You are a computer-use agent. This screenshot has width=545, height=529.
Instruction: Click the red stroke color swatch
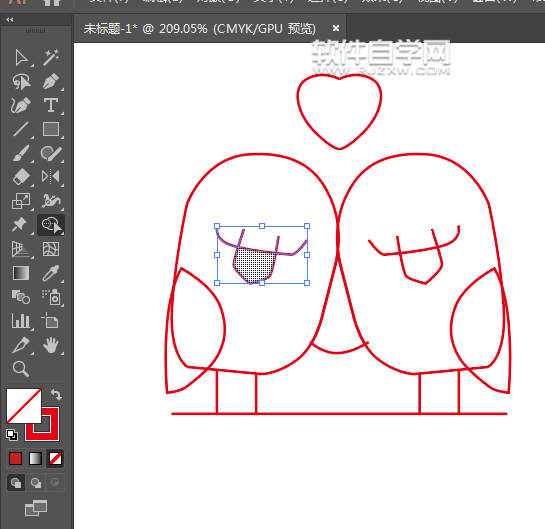[42, 424]
